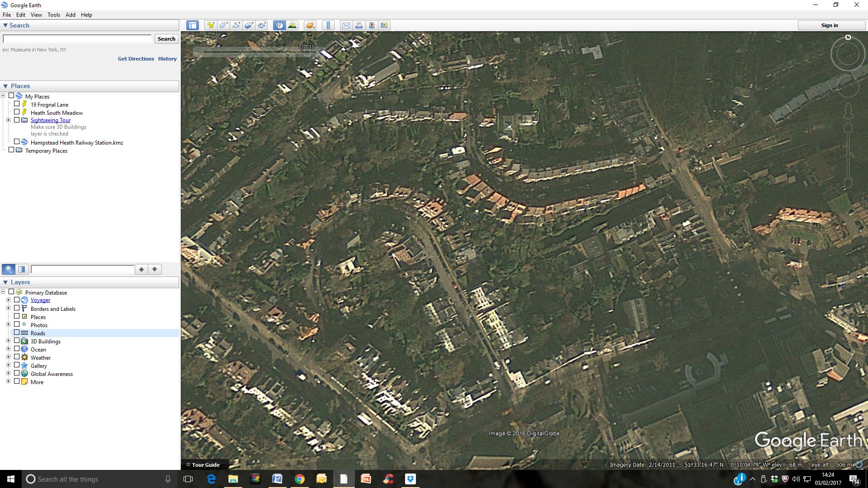Screen dimensions: 868x488
Task: Expand the Global Awareness layer node
Action: click(8, 373)
